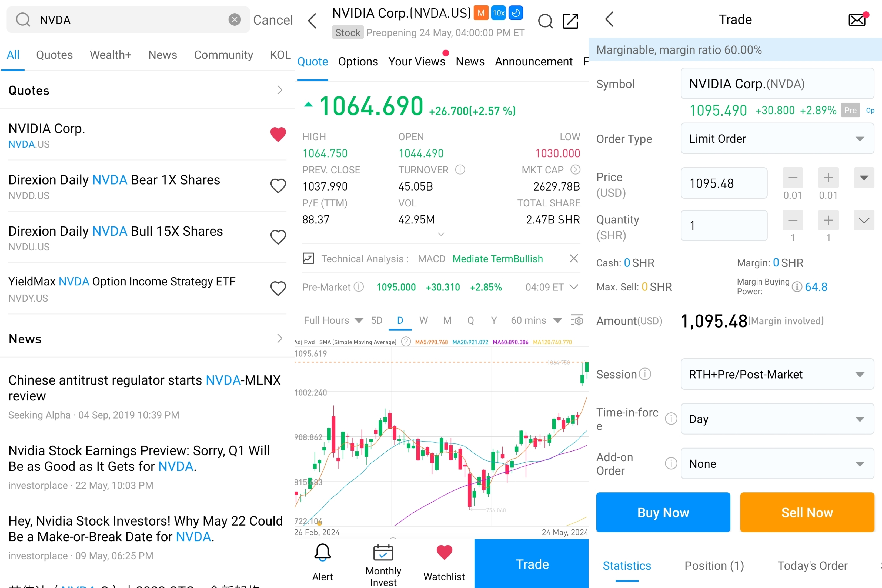This screenshot has width=882, height=588.
Task: Clear the NVDA search text
Action: (x=234, y=19)
